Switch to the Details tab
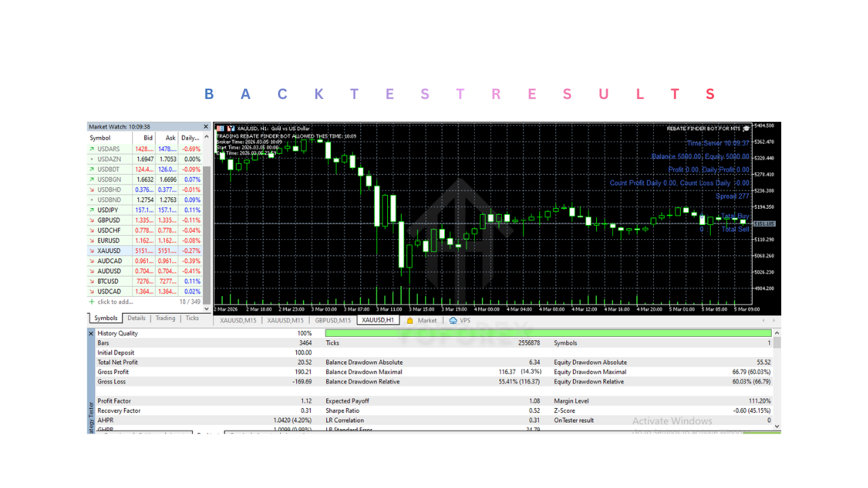 pos(136,318)
